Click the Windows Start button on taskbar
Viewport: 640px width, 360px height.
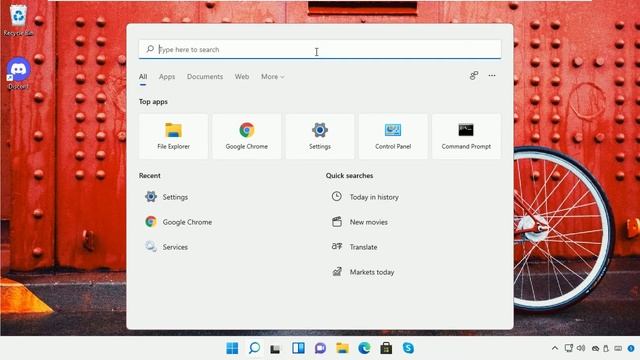point(232,348)
